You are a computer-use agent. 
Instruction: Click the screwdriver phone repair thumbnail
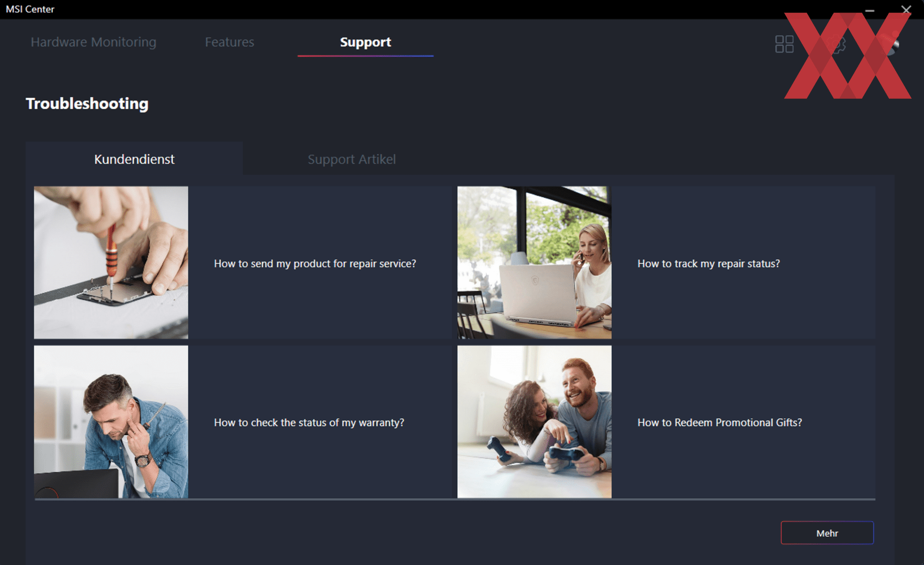[111, 262]
